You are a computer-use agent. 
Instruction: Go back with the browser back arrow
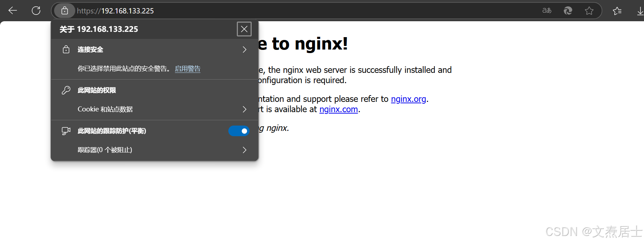point(13,11)
